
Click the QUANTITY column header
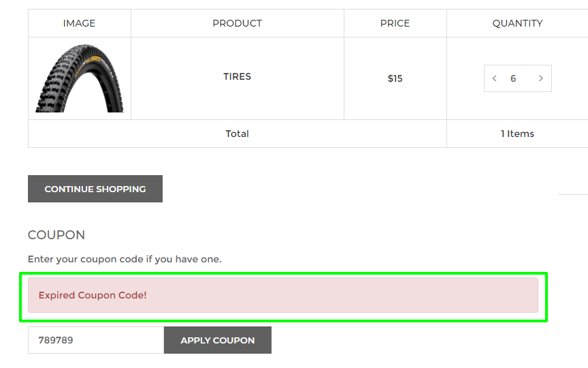point(517,23)
